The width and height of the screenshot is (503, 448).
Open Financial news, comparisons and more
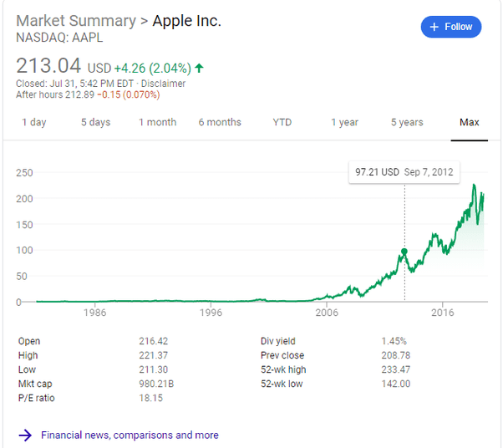[x=130, y=435]
